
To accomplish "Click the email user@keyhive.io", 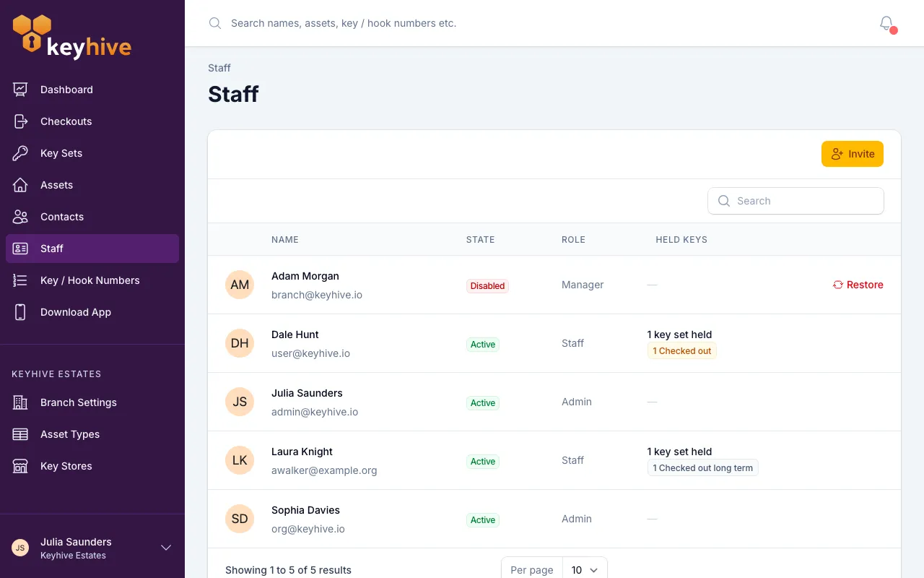I will [x=311, y=353].
